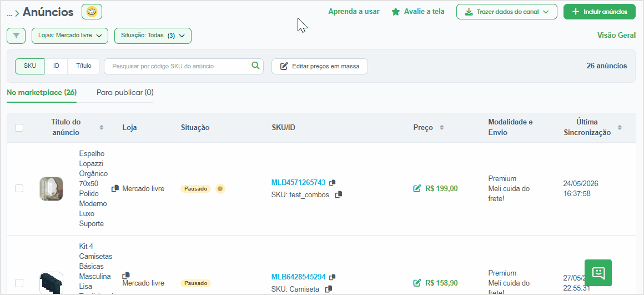
Task: Copy ID MLB4571265743
Action: tap(332, 182)
